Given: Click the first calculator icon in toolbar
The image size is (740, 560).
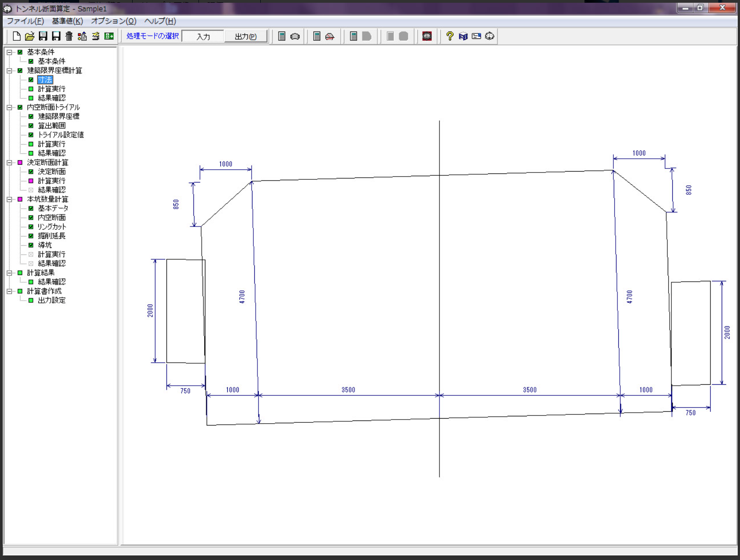Looking at the screenshot, I should tap(282, 36).
